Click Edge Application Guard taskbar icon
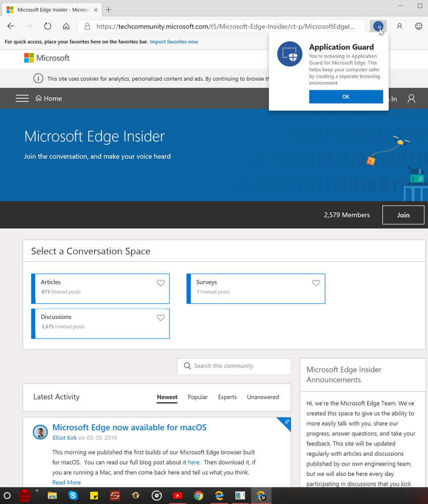 click(x=261, y=495)
